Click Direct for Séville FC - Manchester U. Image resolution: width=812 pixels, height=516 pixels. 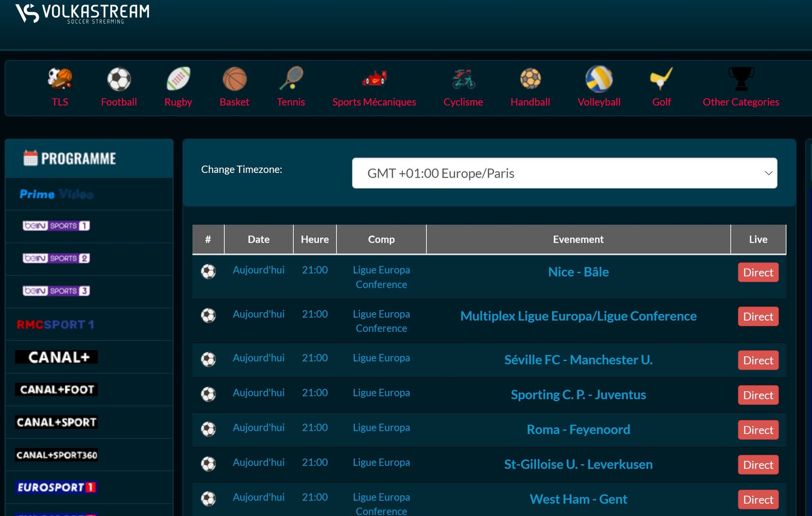click(758, 360)
